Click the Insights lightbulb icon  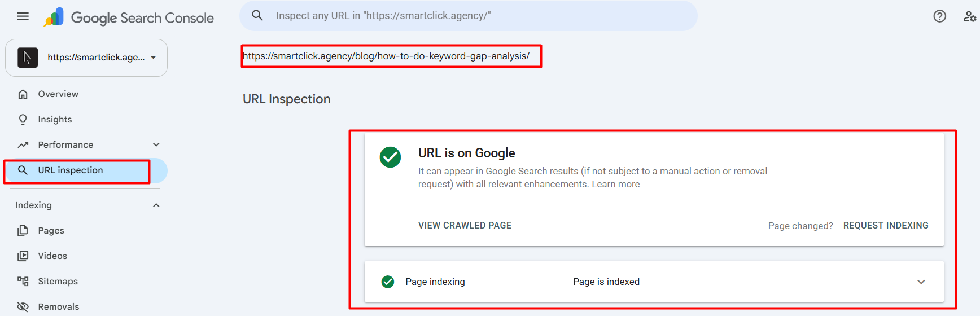[23, 120]
